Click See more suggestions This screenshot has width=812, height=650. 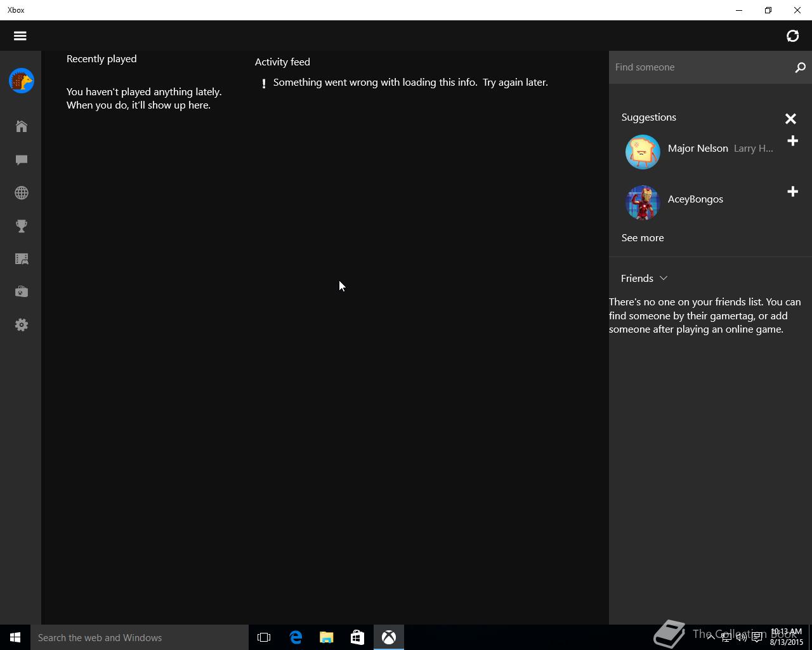[643, 237]
